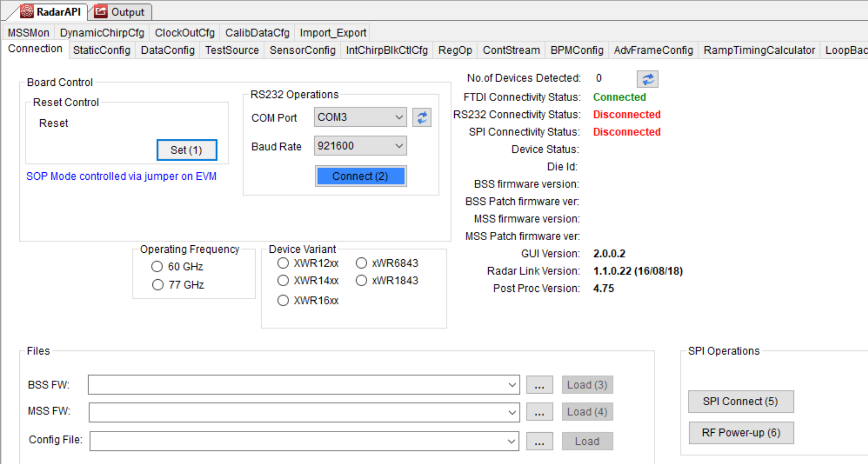Refresh the detected devices count

click(x=647, y=79)
